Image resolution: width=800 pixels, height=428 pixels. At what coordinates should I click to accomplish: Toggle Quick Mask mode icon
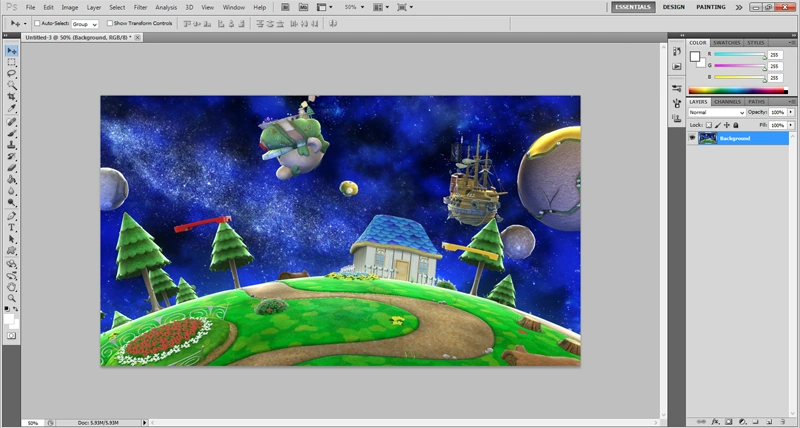[11, 336]
